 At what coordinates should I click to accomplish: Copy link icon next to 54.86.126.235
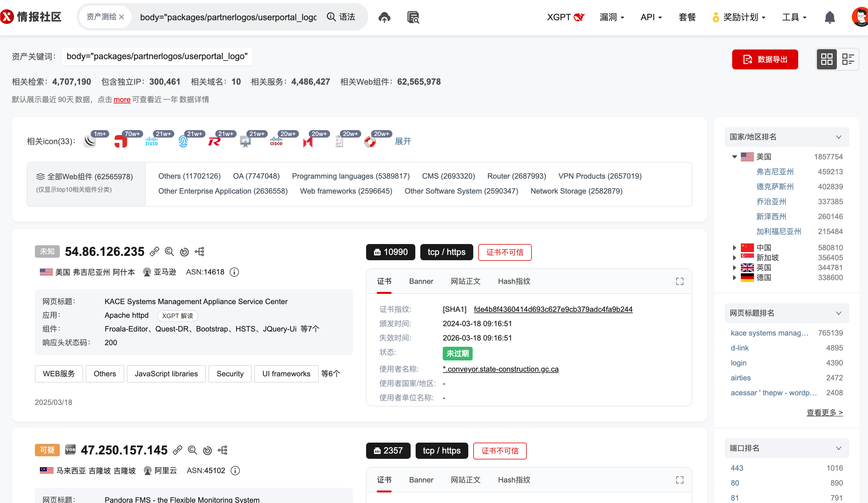click(x=155, y=252)
